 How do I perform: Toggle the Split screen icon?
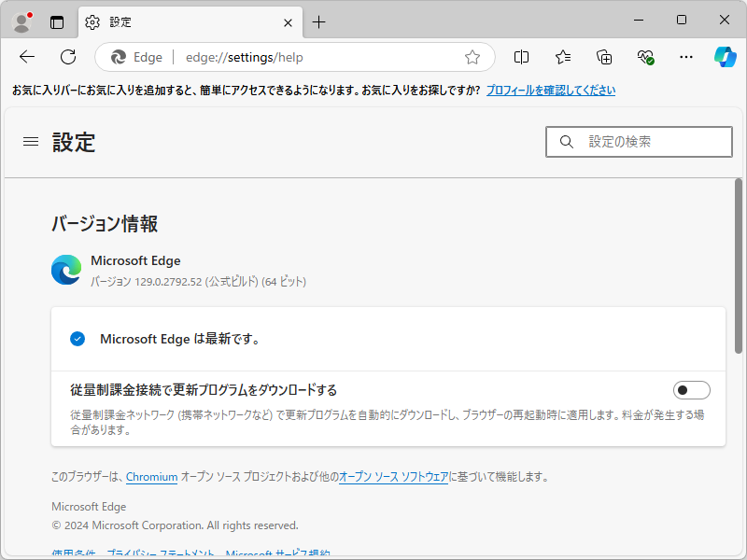click(520, 57)
